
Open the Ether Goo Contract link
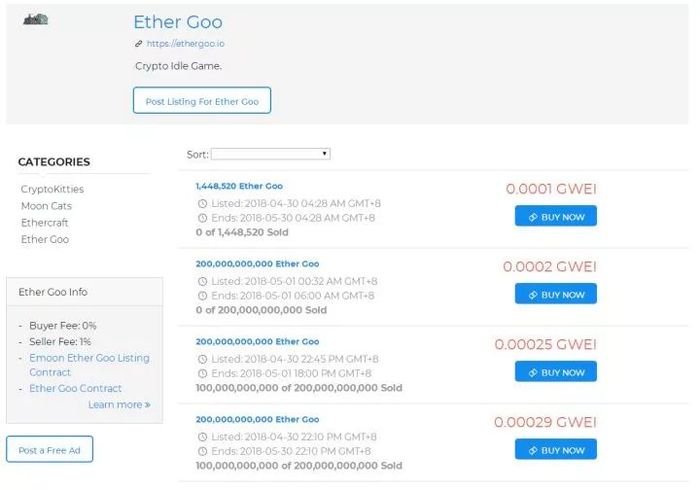coord(75,388)
